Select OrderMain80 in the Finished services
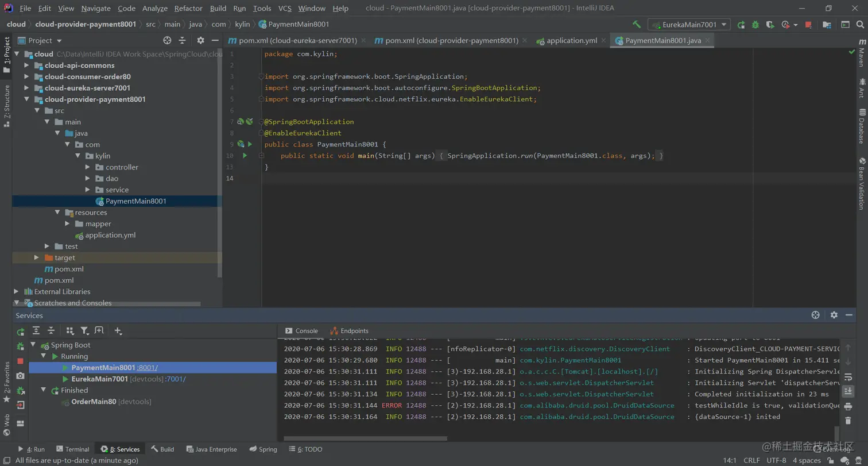 (93, 402)
